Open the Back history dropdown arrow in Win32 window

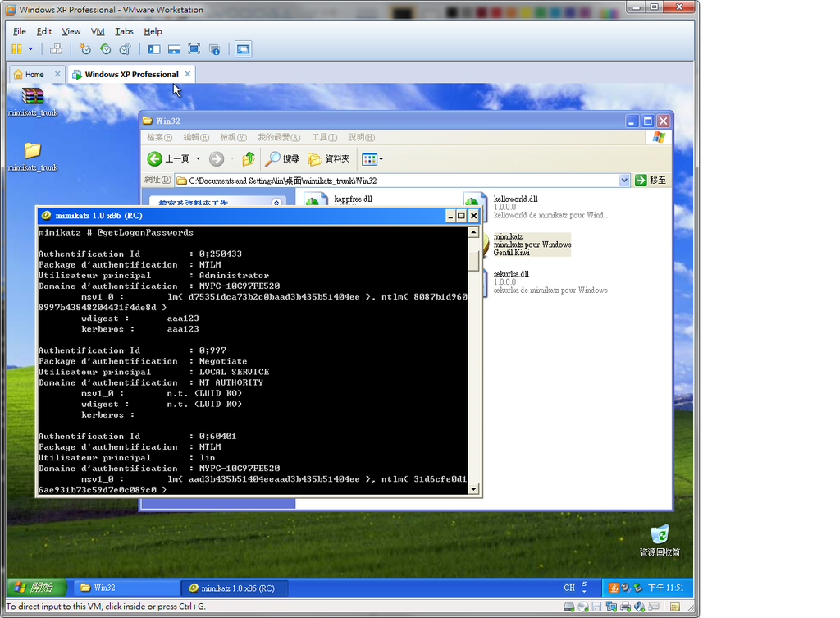pyautogui.click(x=198, y=158)
